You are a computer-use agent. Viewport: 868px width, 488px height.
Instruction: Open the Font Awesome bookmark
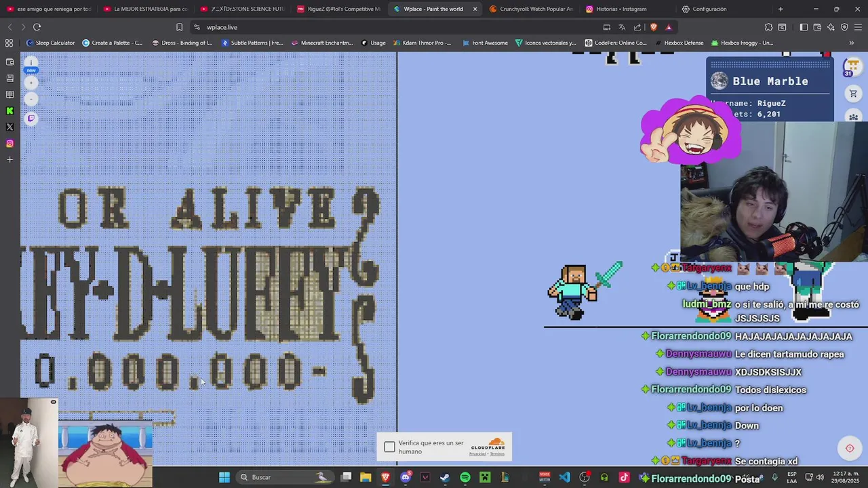tap(485, 43)
